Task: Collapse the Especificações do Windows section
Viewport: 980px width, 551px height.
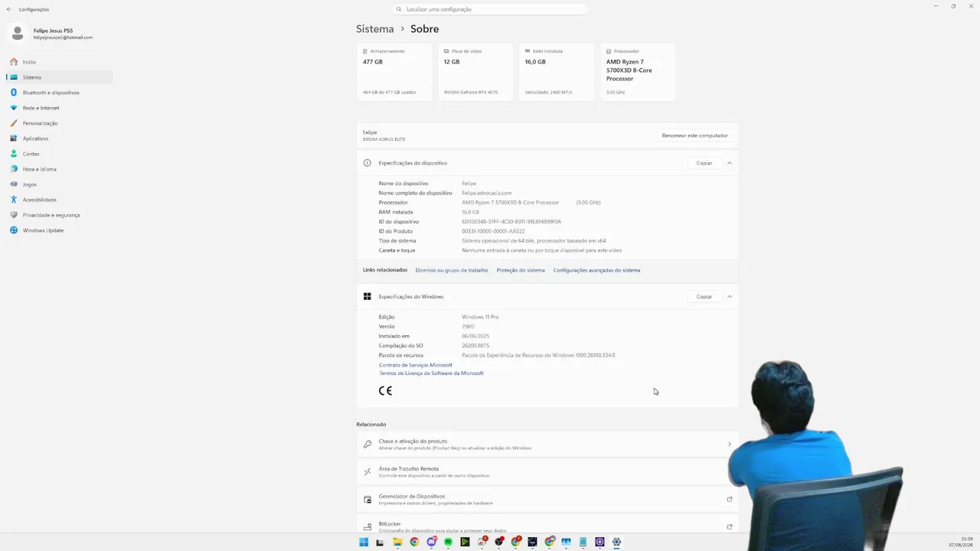Action: coord(730,297)
